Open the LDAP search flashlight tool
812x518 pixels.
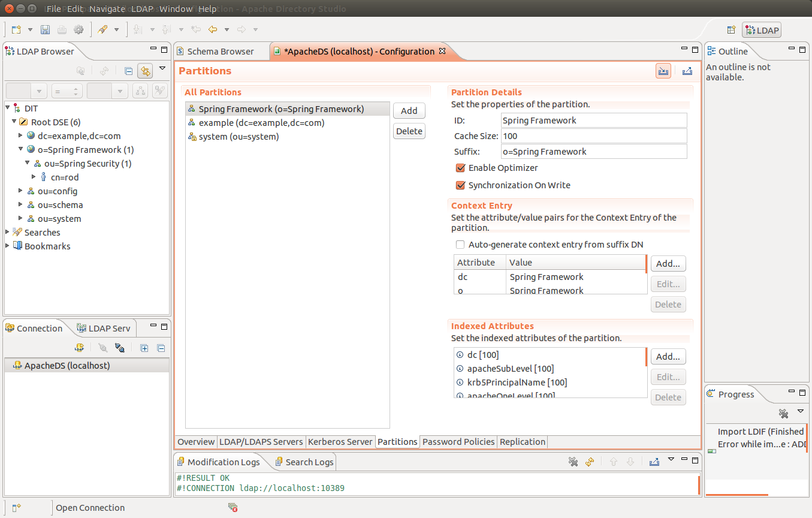[x=102, y=29]
